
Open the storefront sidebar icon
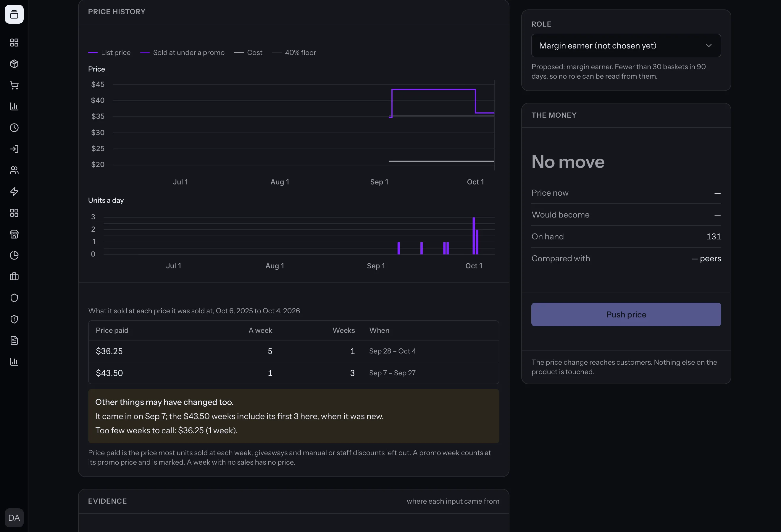click(14, 234)
